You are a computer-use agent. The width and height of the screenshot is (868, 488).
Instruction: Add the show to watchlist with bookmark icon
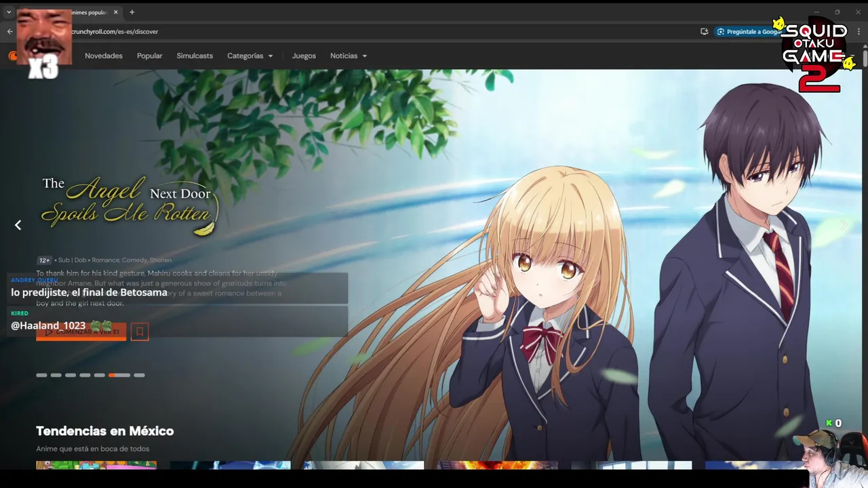pyautogui.click(x=140, y=331)
